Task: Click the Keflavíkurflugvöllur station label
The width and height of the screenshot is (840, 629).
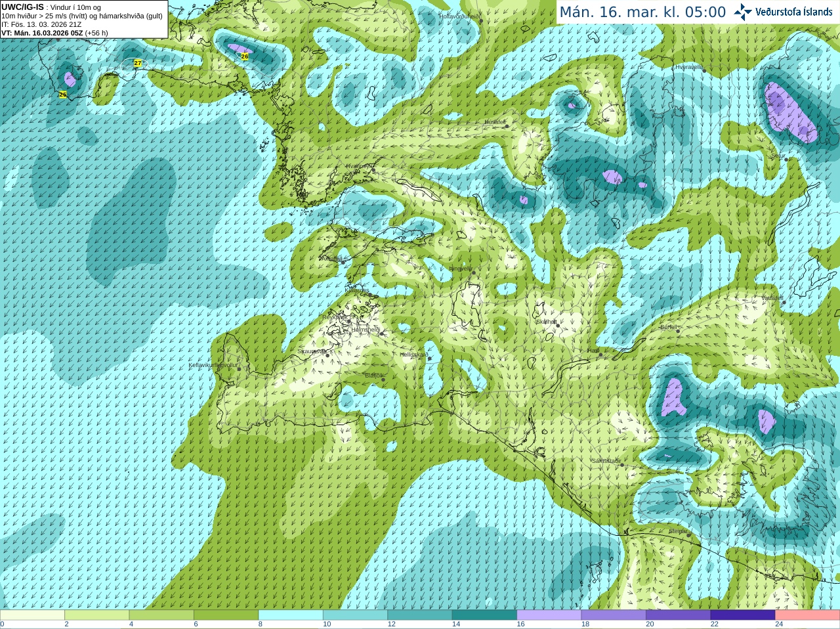Action: [213, 365]
